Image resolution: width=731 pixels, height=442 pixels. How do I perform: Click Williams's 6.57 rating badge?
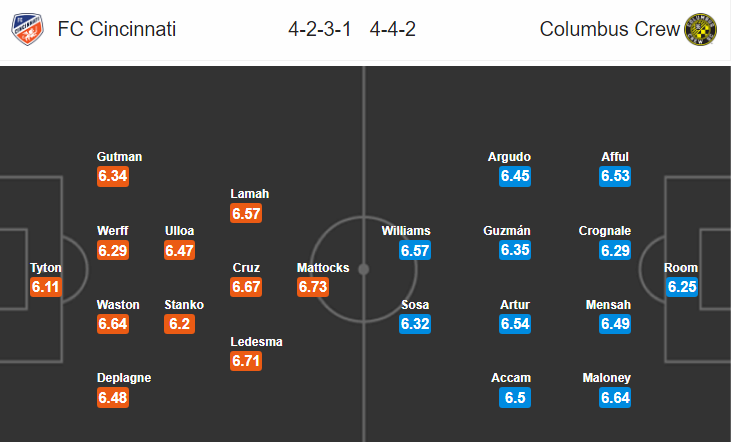(x=415, y=250)
